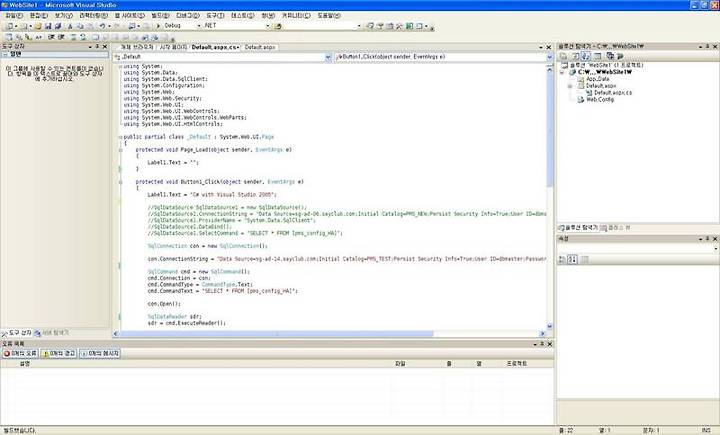Click the Properties object selector combo box
This screenshot has width=720, height=435.
point(638,248)
